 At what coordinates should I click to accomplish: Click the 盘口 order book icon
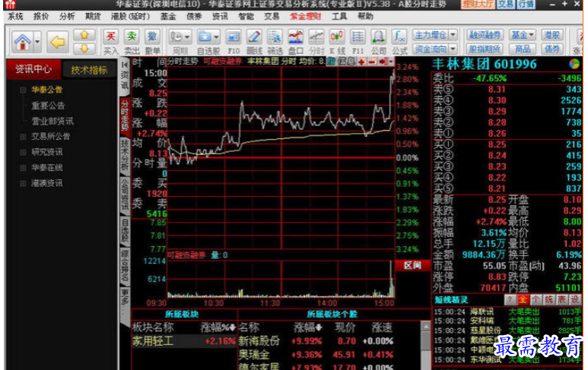pos(295,36)
